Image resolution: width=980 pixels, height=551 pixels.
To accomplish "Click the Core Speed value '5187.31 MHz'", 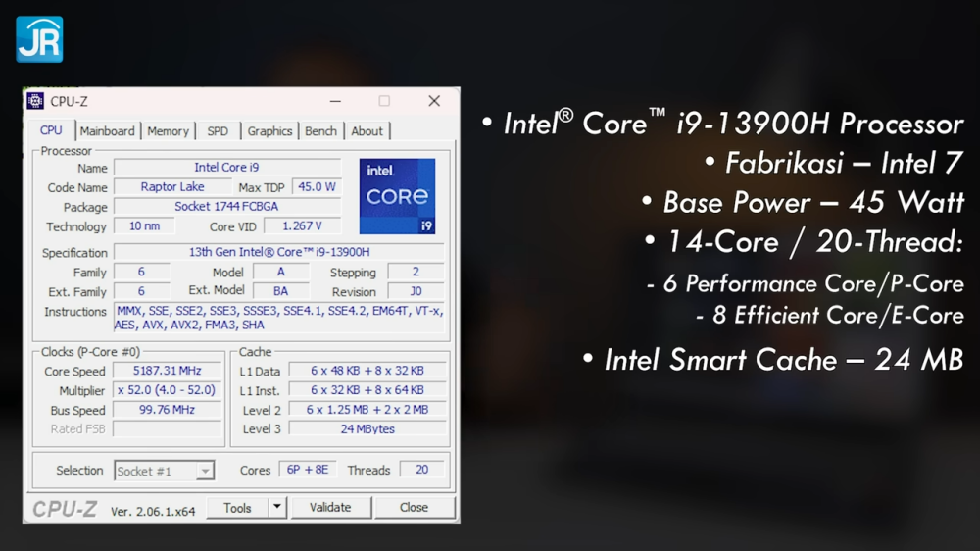I will pyautogui.click(x=167, y=371).
